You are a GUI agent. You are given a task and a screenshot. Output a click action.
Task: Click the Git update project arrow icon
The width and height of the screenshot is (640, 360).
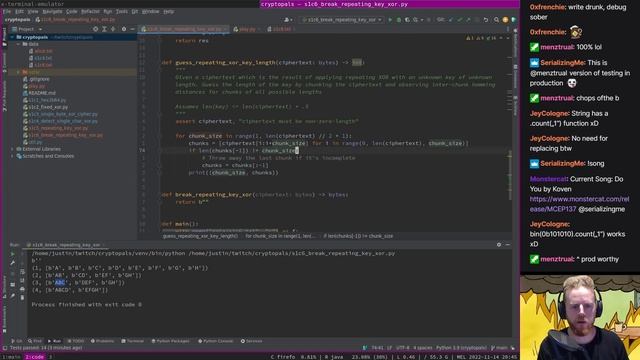coord(451,20)
